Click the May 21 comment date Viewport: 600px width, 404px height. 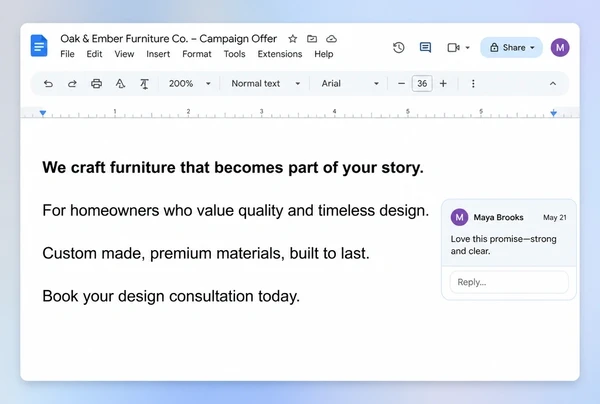click(555, 217)
